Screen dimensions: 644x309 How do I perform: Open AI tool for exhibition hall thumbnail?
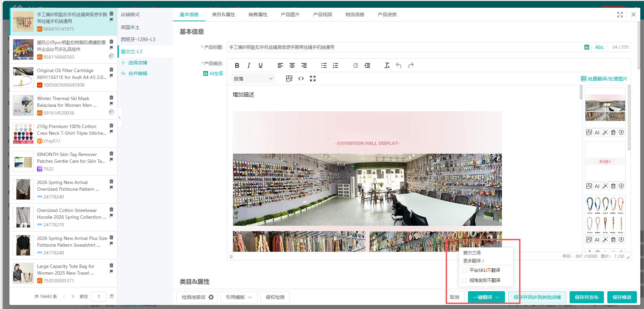click(x=597, y=132)
